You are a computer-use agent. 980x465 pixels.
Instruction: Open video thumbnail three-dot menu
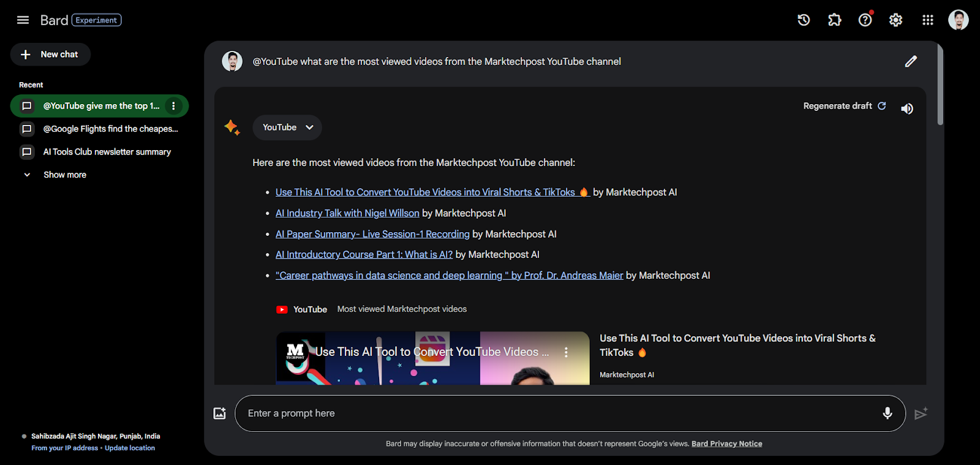(566, 352)
